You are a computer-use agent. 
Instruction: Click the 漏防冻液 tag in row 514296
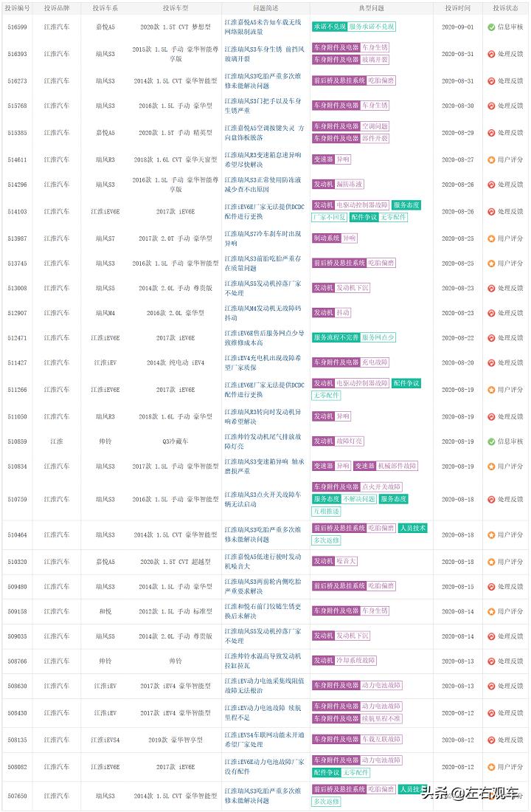tap(350, 184)
